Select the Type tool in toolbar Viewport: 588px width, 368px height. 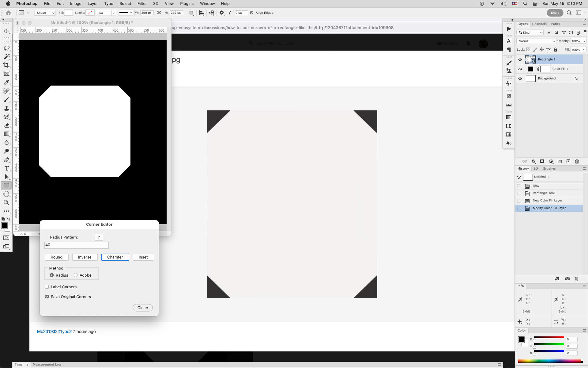(x=6, y=168)
